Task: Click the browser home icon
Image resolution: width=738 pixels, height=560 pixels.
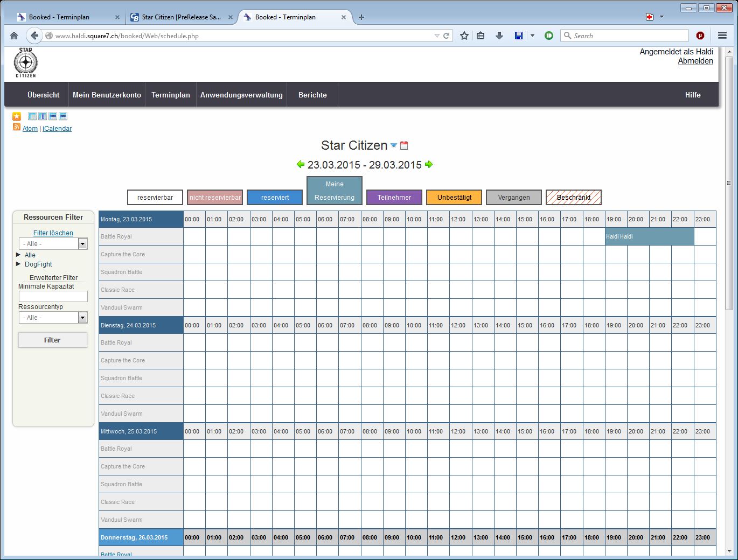Action: [14, 36]
